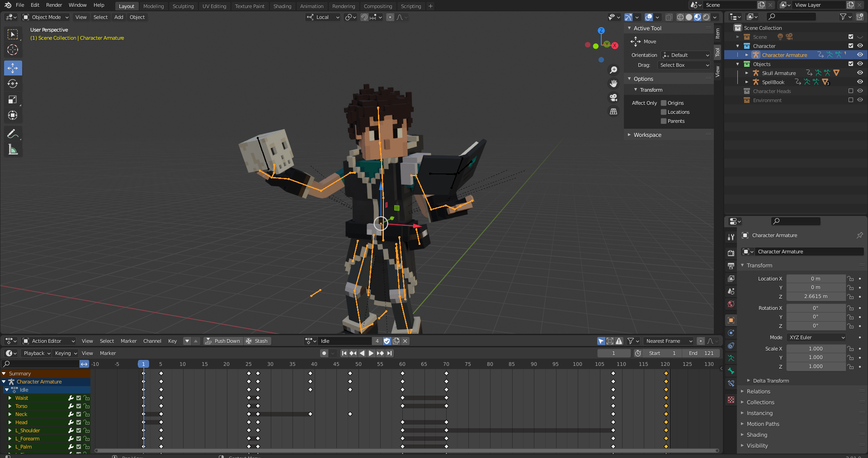Screen dimensions: 868x458
Task: Edit the End frame field
Action: pos(701,353)
